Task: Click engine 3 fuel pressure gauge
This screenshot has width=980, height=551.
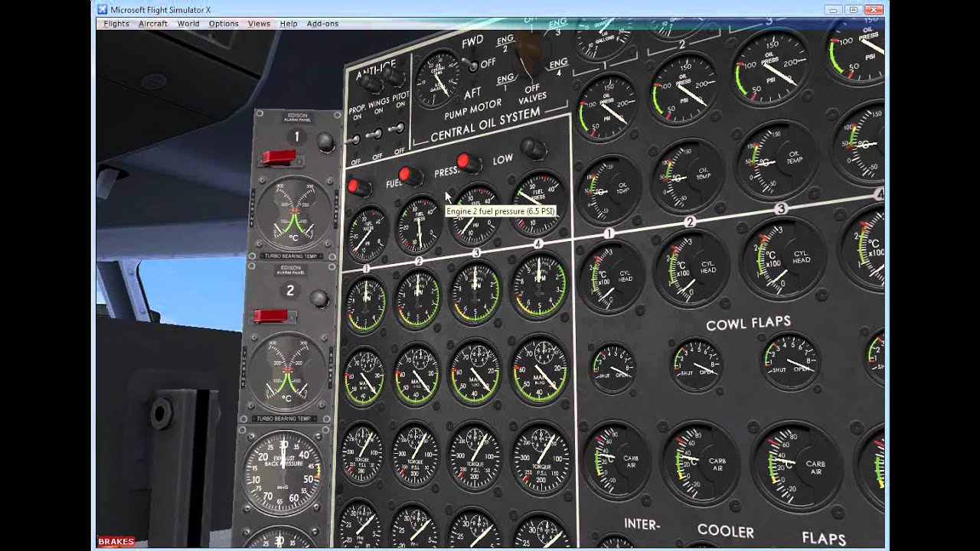Action: pyautogui.click(x=474, y=215)
